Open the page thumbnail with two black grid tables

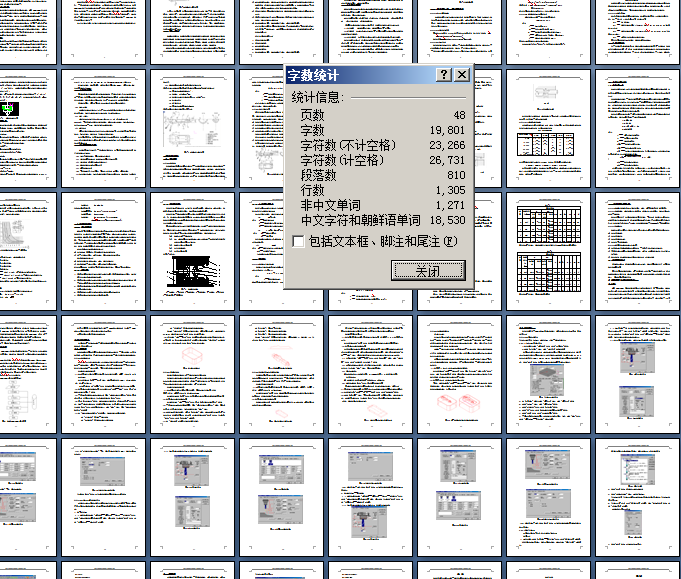tap(549, 251)
